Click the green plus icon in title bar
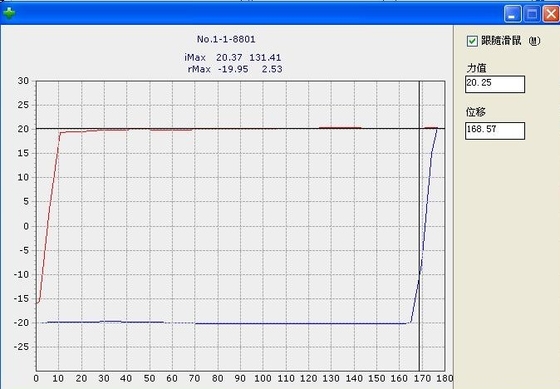Screen dimensions: 560x389 coord(9,13)
